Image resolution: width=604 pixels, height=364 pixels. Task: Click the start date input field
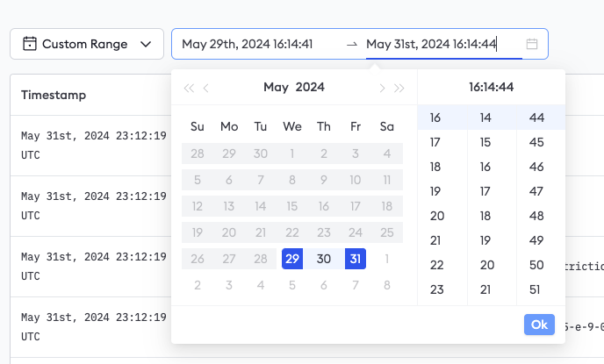(x=259, y=44)
